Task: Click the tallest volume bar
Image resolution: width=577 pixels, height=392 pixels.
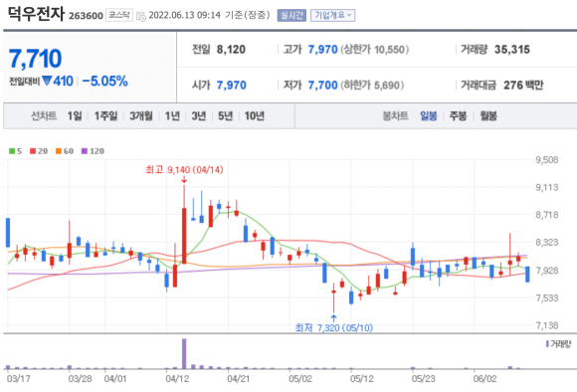Action: coord(184,353)
